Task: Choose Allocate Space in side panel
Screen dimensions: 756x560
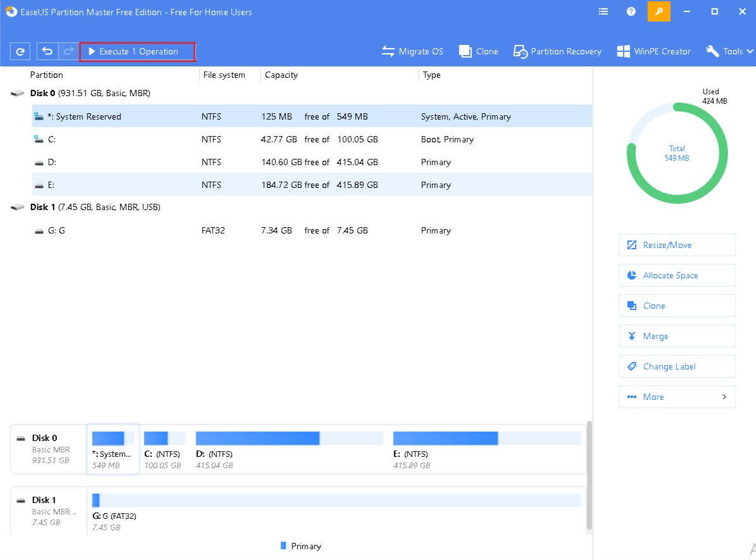Action: pyautogui.click(x=677, y=275)
